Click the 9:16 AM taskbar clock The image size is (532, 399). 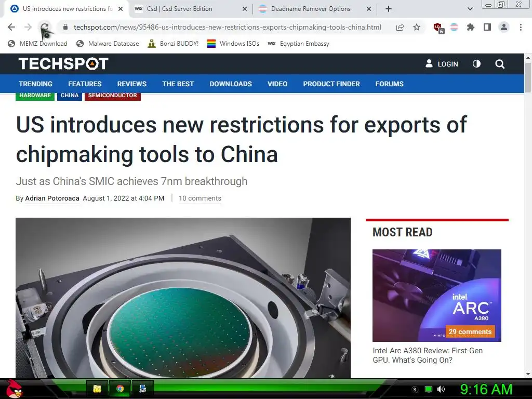486,389
